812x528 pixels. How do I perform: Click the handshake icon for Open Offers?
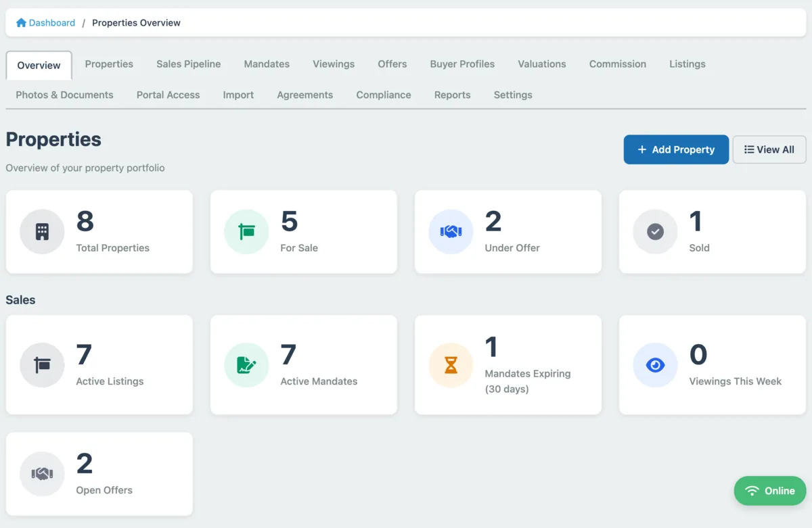pos(42,474)
